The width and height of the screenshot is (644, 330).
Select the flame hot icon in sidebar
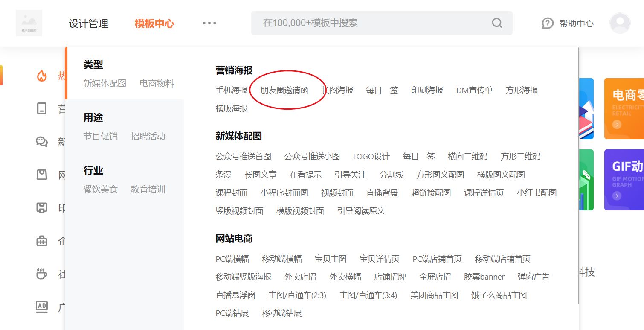coord(41,76)
